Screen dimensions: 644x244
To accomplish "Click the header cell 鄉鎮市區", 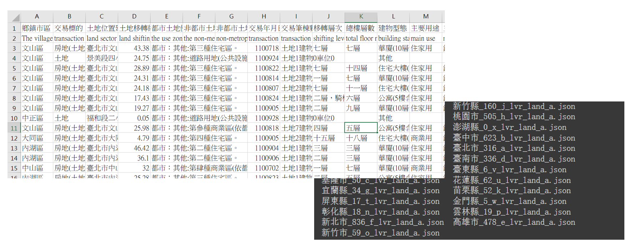I will click(x=37, y=28).
